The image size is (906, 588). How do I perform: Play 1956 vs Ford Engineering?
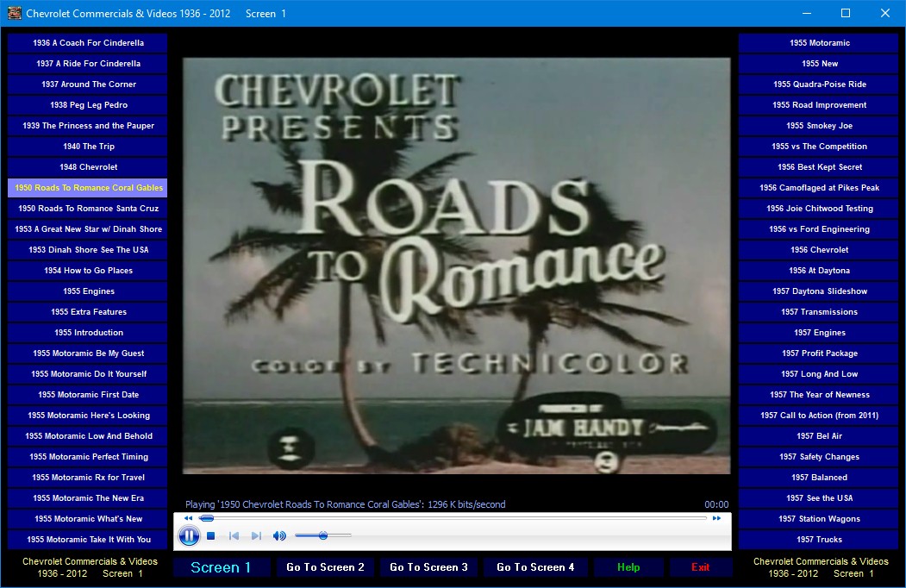coord(819,229)
